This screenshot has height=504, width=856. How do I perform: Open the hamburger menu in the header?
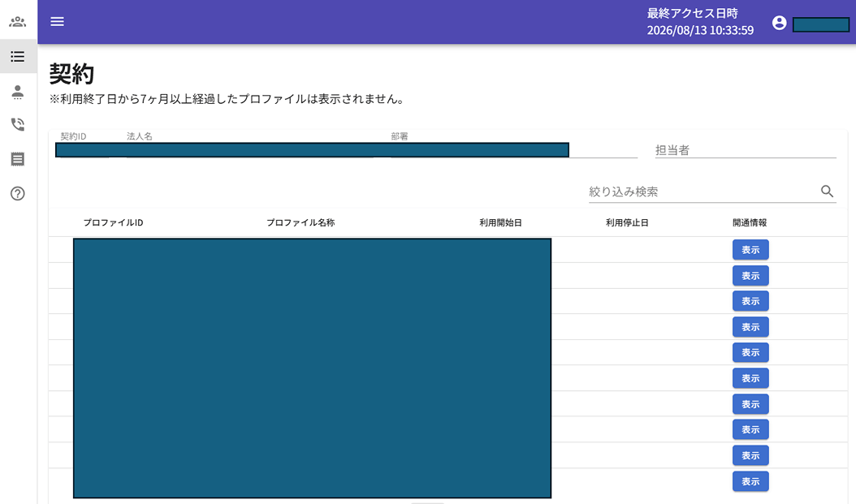click(x=58, y=21)
